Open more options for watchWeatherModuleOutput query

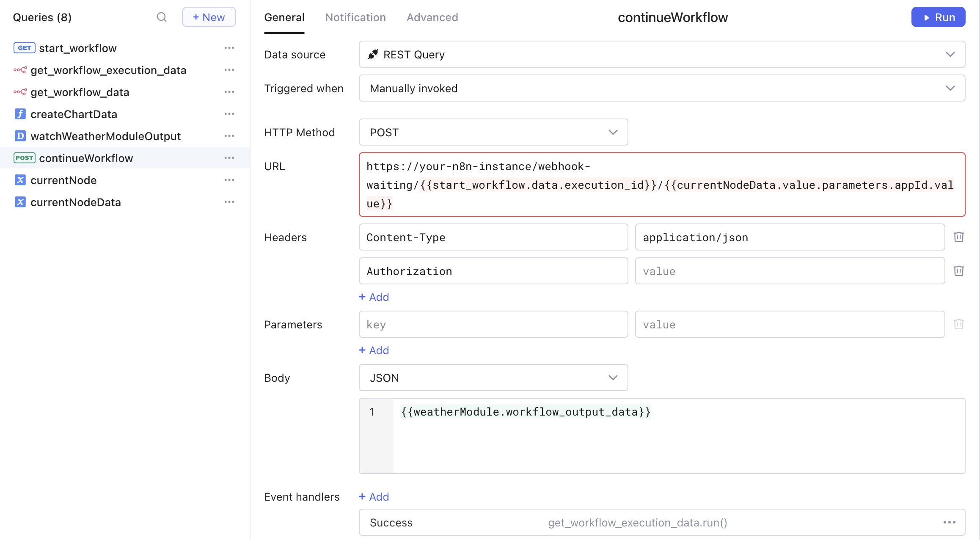229,136
